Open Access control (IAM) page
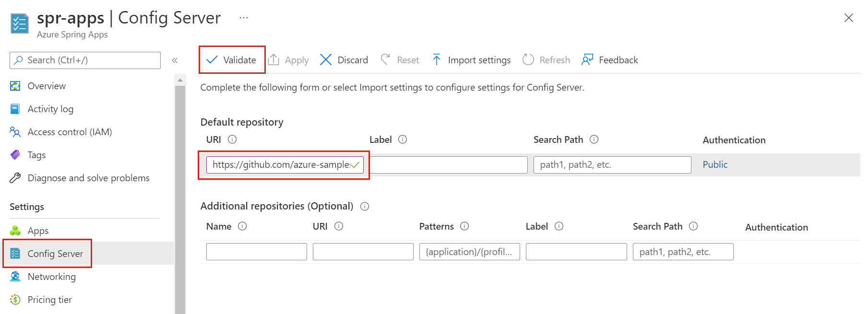The height and width of the screenshot is (314, 868). (70, 132)
